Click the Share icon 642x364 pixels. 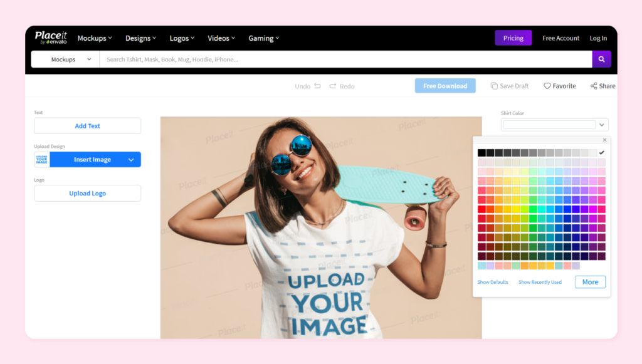tap(594, 86)
